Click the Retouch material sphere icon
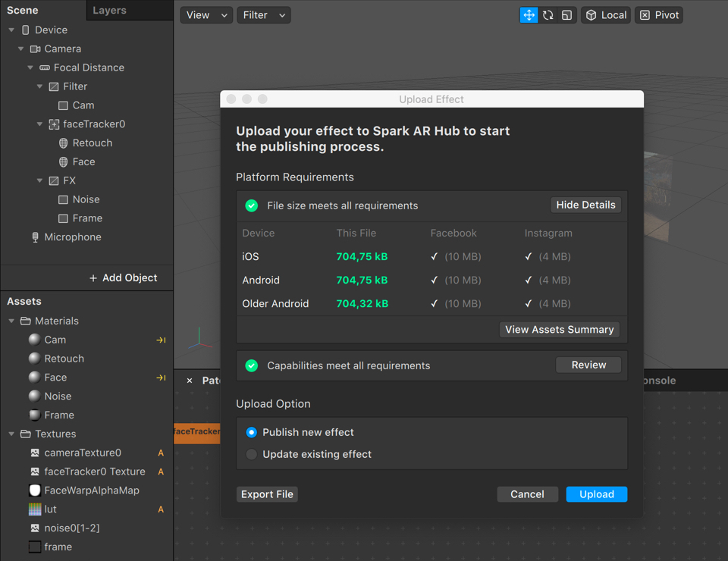This screenshot has height=561, width=728. pyautogui.click(x=35, y=359)
